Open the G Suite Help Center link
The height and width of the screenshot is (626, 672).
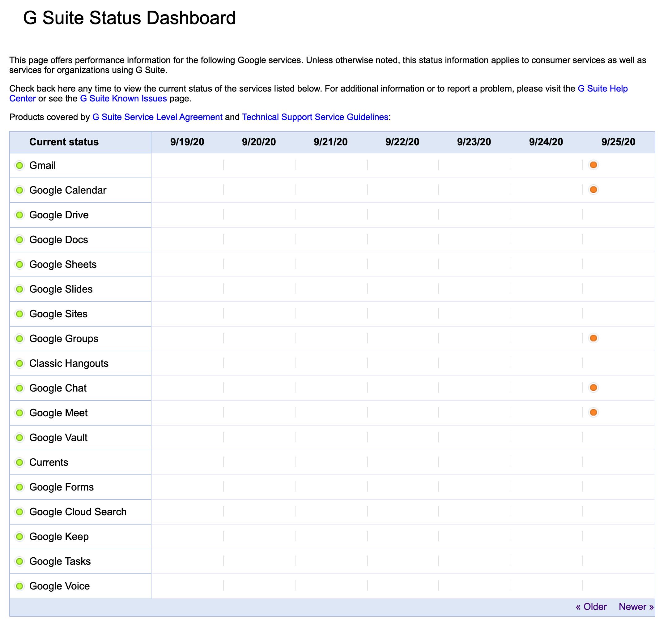tap(602, 88)
